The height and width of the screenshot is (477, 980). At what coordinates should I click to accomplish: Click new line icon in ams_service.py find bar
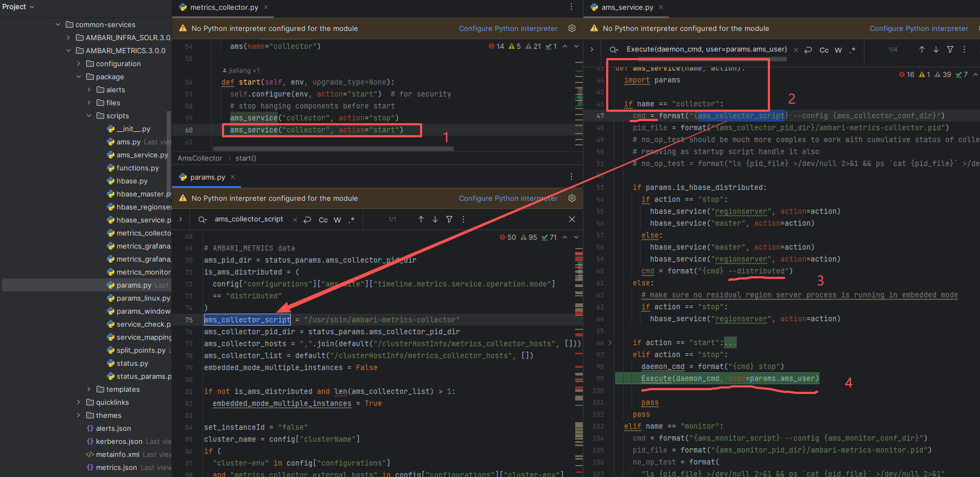pyautogui.click(x=808, y=49)
